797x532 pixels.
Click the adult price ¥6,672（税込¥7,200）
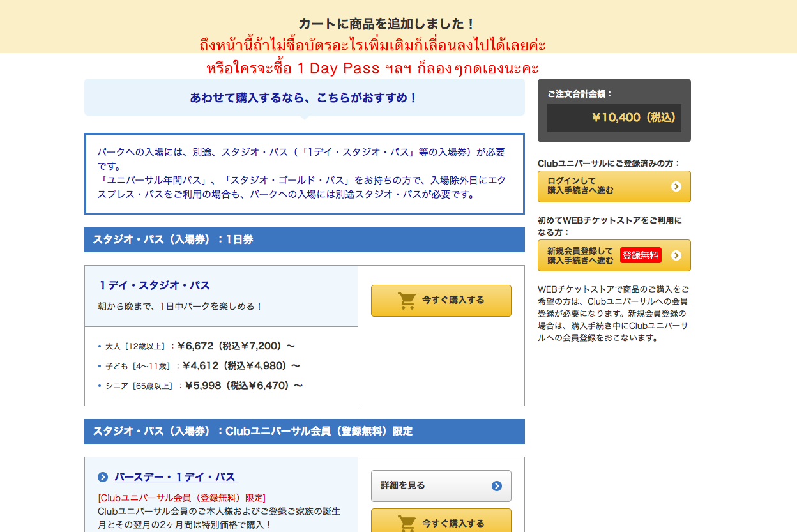(236, 346)
